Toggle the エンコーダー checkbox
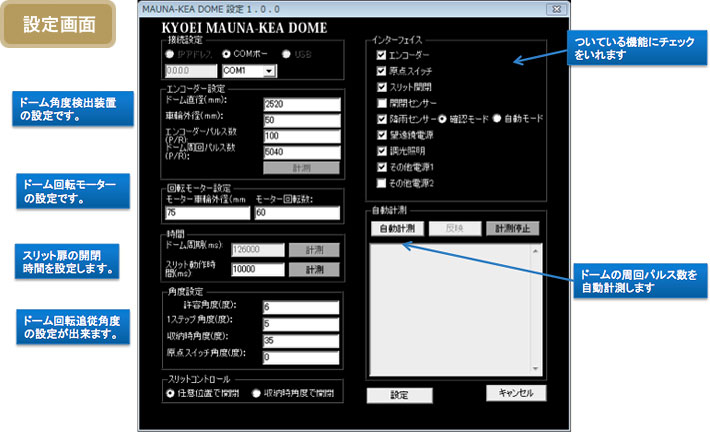The image size is (710, 438). click(x=382, y=55)
